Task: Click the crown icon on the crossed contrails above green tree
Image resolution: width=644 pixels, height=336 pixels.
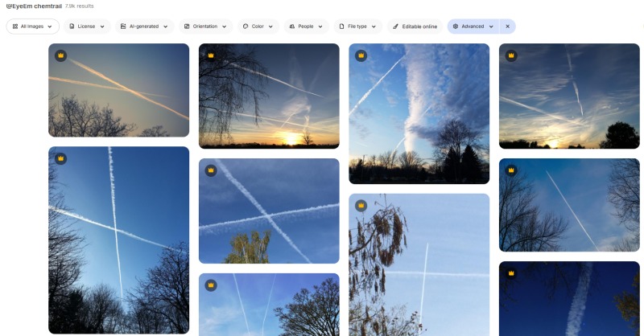Action: point(211,170)
